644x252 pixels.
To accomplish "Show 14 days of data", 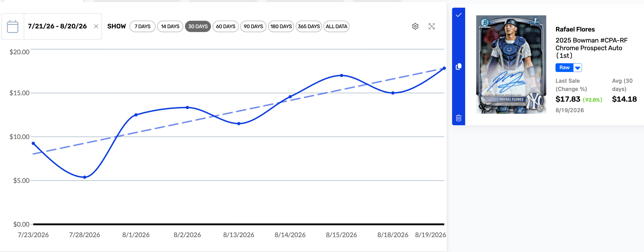I will pos(170,26).
